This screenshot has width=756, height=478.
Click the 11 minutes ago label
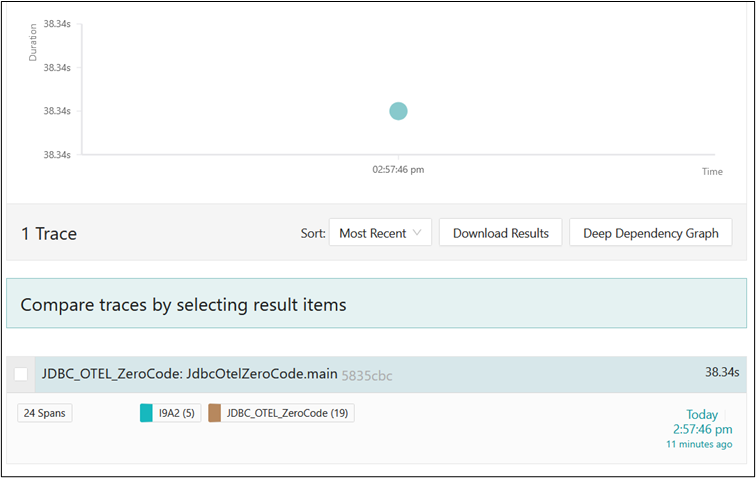click(x=700, y=444)
